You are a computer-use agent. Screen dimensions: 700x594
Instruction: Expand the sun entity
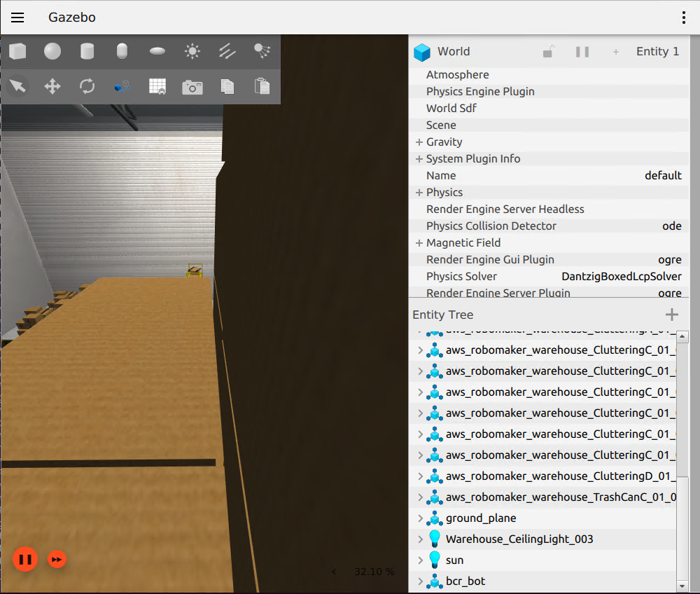[420, 560]
